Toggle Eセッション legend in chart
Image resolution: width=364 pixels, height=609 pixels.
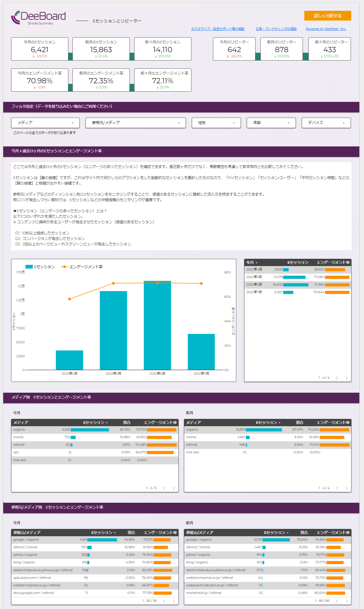tap(40, 267)
